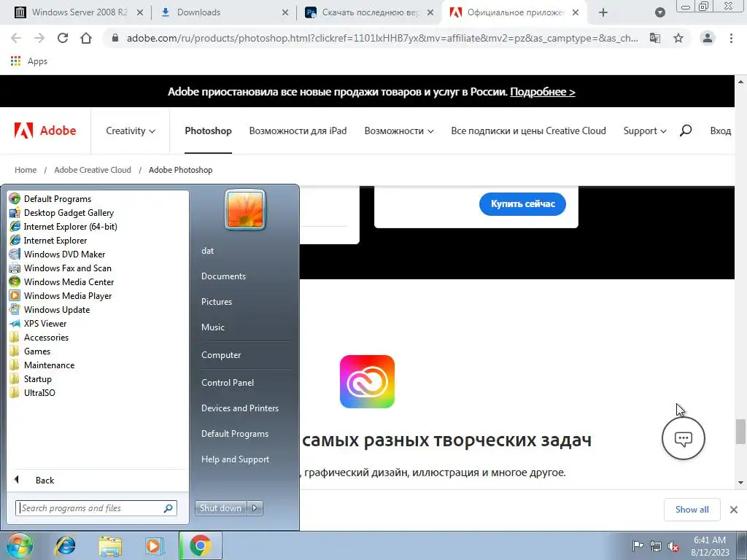
Task: Open Internet Explorer from the taskbar
Action: [x=65, y=545]
